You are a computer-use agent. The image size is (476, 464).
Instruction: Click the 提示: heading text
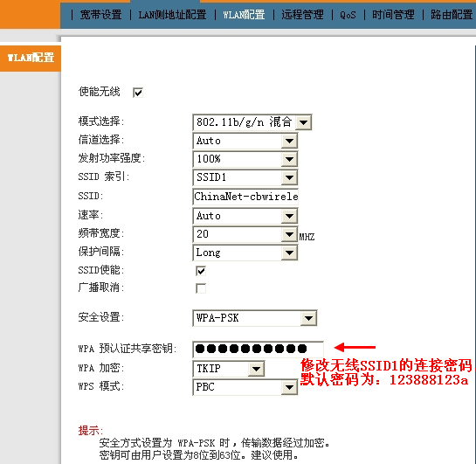(x=91, y=430)
